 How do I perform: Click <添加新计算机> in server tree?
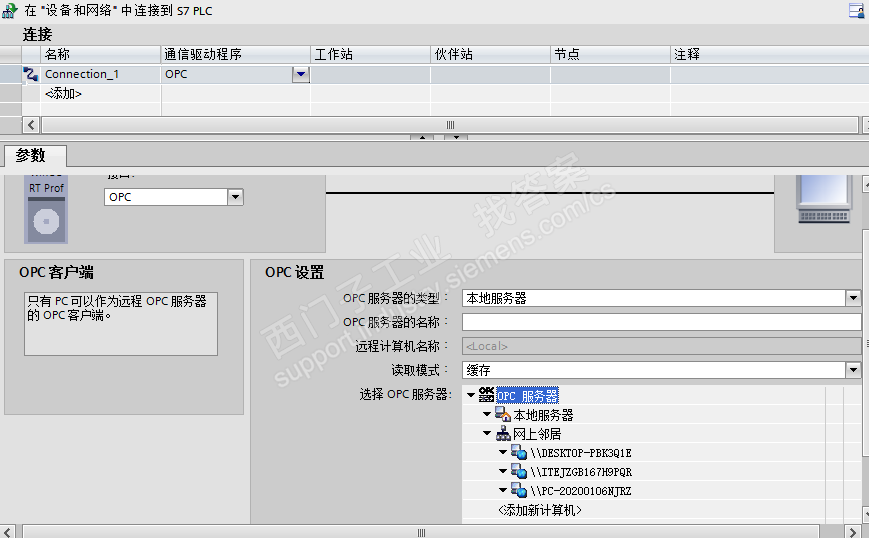[540, 510]
